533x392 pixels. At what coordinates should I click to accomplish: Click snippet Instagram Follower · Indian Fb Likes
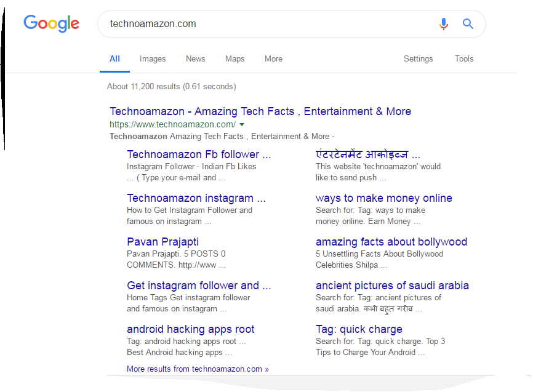click(191, 167)
